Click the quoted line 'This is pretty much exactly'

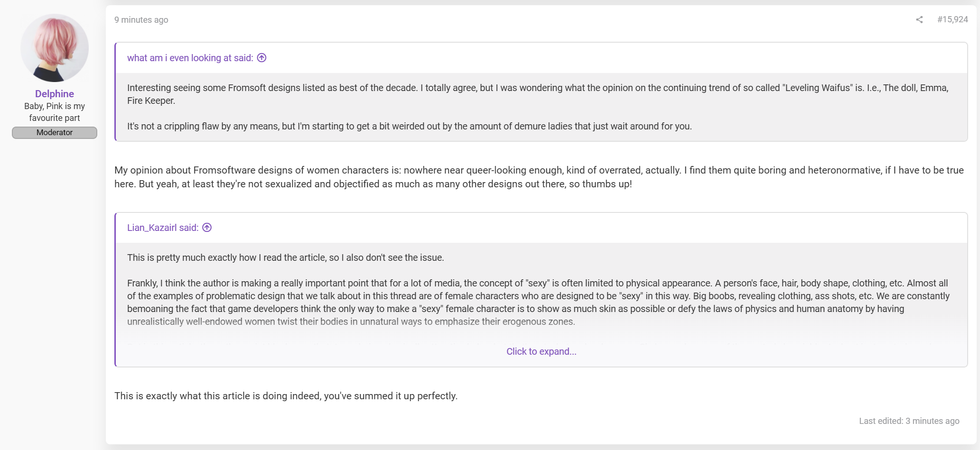(285, 257)
